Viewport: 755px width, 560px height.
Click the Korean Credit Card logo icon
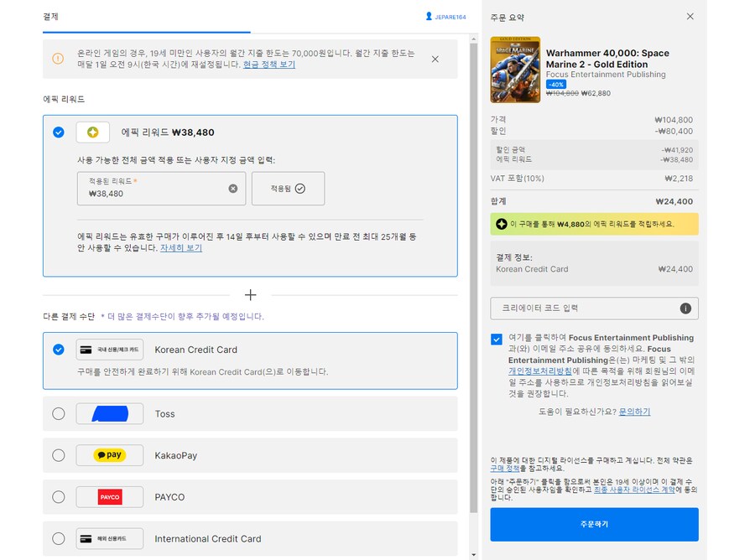(x=110, y=350)
